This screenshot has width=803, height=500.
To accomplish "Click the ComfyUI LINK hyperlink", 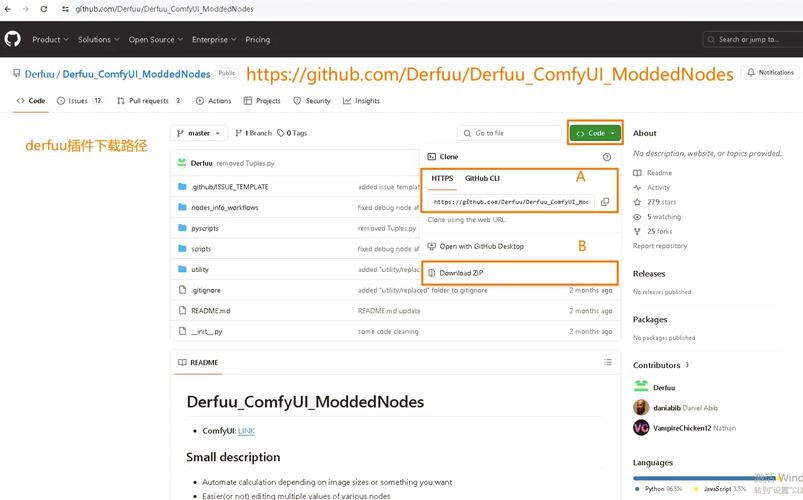I will 246,431.
